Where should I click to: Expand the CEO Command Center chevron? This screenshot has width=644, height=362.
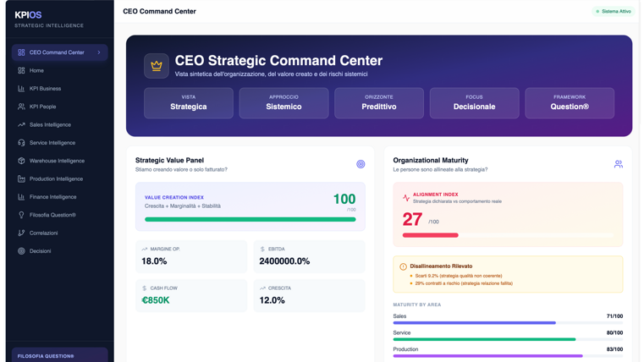click(x=99, y=52)
